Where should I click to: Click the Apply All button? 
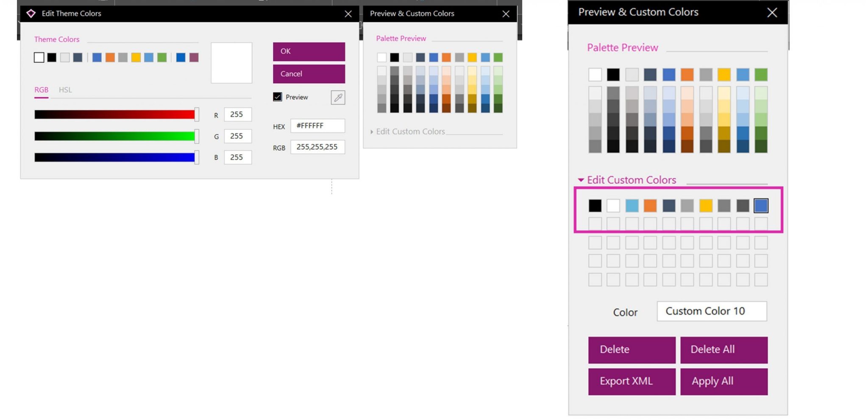point(724,381)
